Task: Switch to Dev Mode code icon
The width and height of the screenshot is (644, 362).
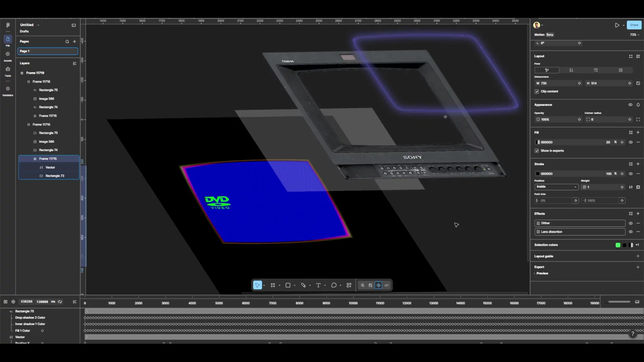Action: click(x=387, y=285)
